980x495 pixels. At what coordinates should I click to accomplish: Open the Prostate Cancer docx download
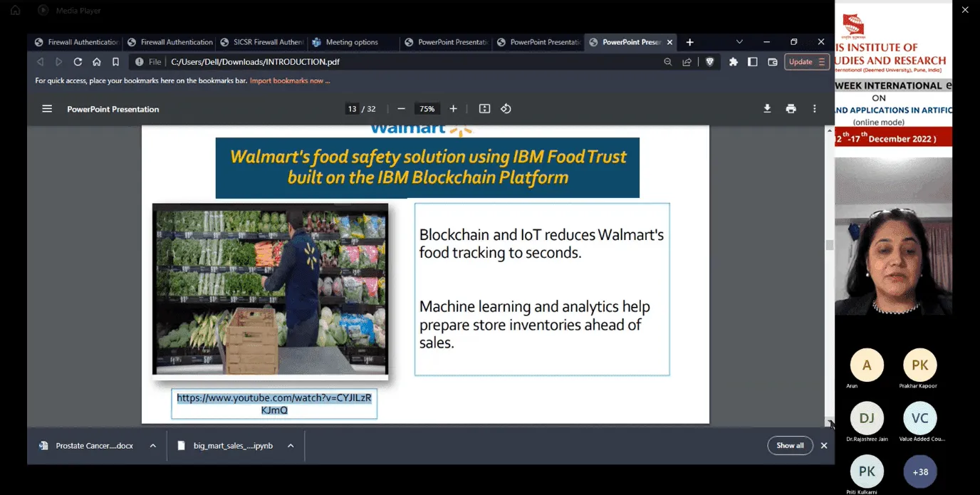tap(85, 446)
